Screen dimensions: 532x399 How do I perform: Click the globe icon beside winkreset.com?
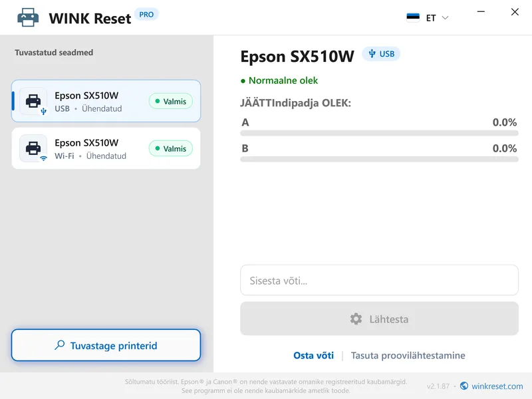[x=464, y=386]
